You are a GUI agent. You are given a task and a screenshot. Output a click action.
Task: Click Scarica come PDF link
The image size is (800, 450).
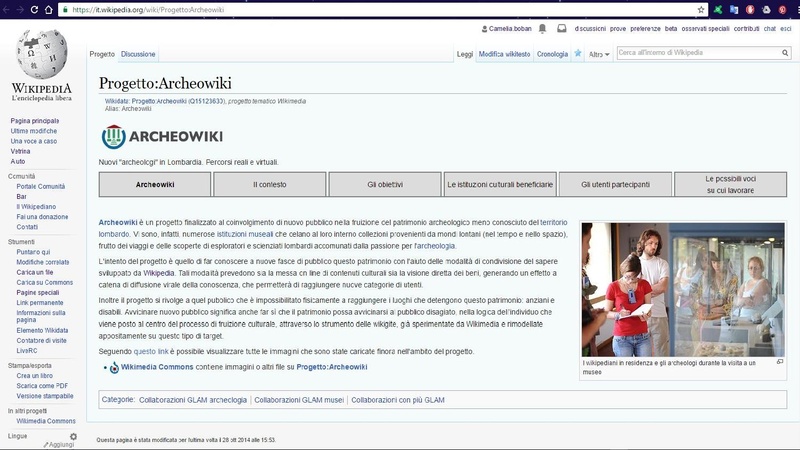click(42, 386)
